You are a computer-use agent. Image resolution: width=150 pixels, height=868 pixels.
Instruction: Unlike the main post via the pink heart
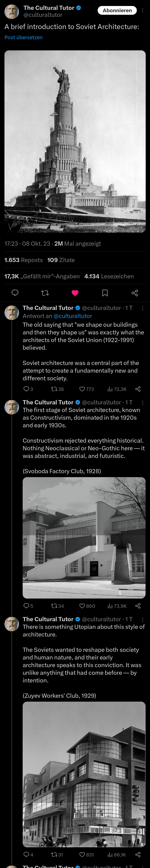(75, 293)
